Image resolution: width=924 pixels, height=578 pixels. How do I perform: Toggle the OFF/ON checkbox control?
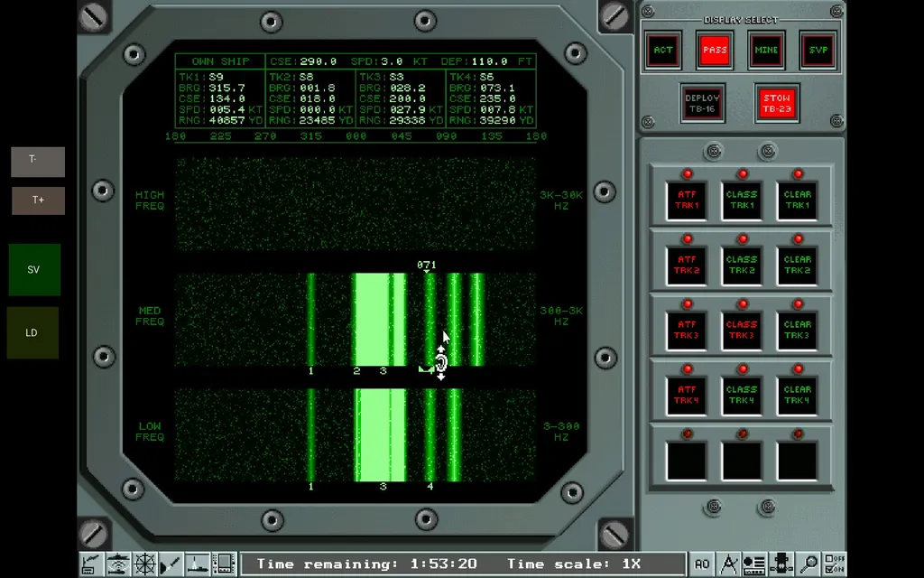point(835,564)
